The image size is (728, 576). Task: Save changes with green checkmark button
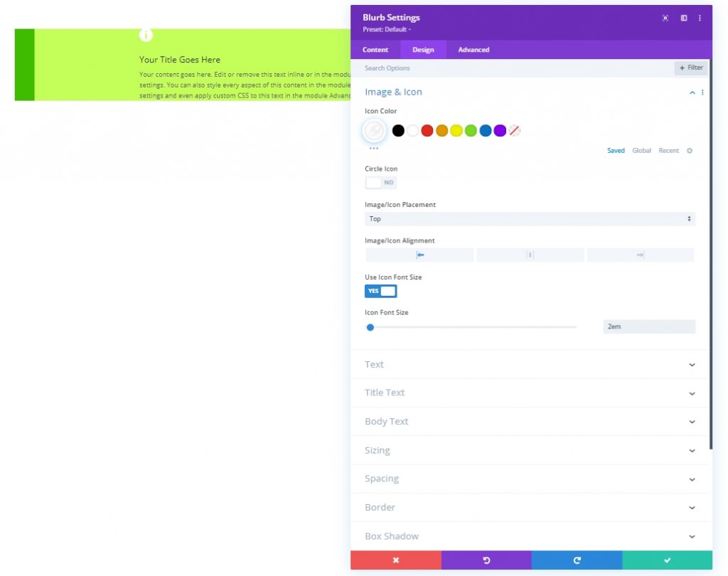click(667, 560)
